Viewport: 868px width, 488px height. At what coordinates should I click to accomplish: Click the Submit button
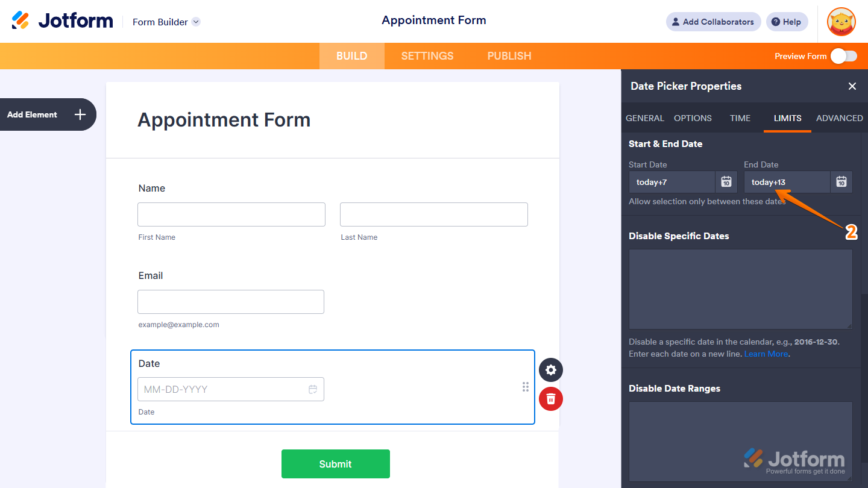tap(335, 464)
